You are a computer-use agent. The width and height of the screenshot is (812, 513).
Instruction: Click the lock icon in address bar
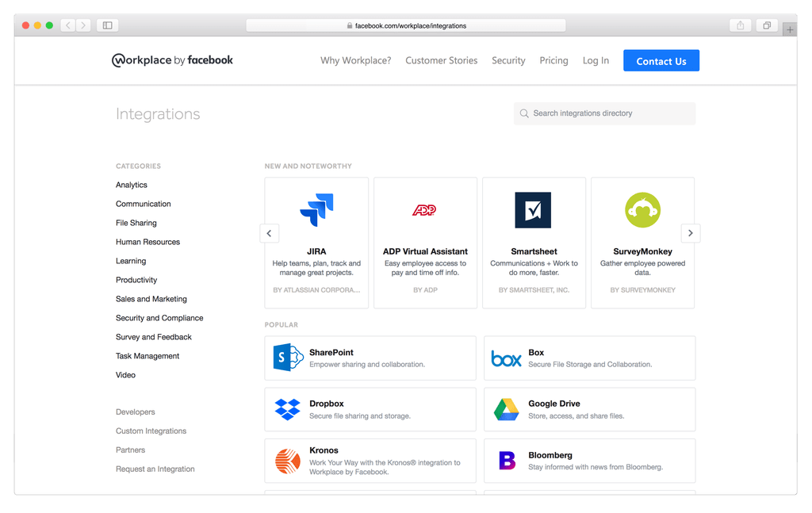350,25
